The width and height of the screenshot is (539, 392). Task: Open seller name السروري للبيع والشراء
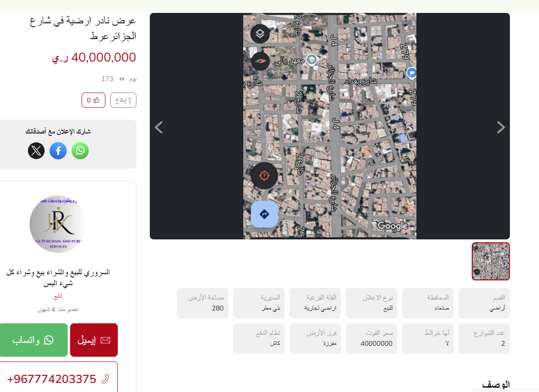pos(58,278)
